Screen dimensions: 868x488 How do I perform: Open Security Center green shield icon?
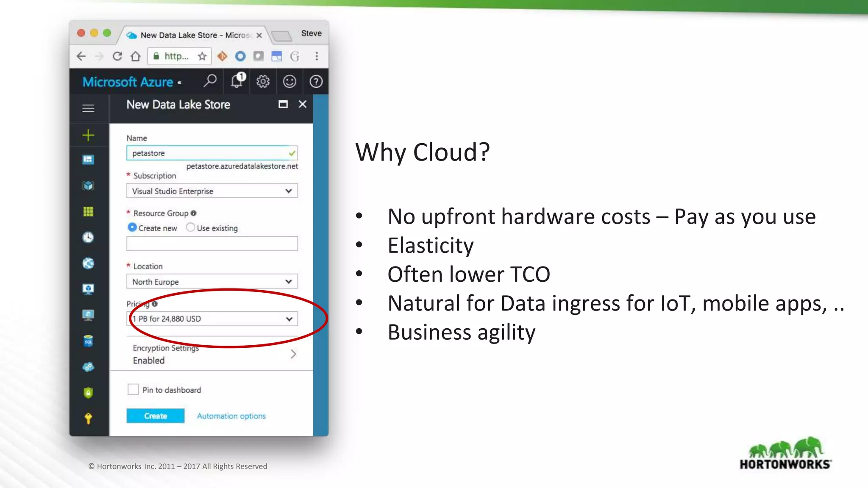pos(88,393)
